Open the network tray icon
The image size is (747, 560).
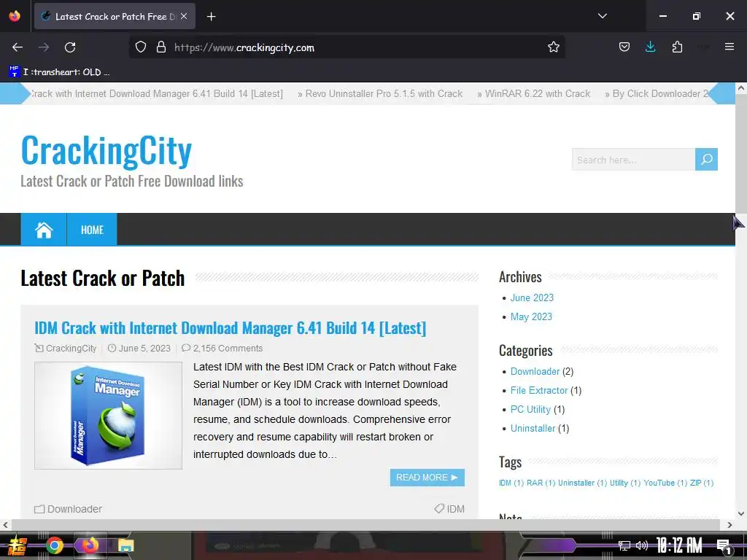point(624,545)
